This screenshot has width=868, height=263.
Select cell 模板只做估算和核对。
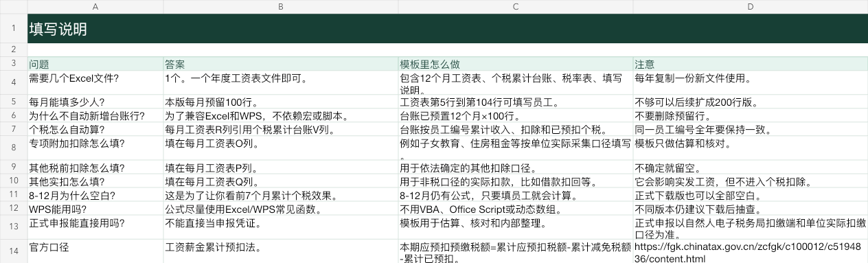tap(751, 149)
